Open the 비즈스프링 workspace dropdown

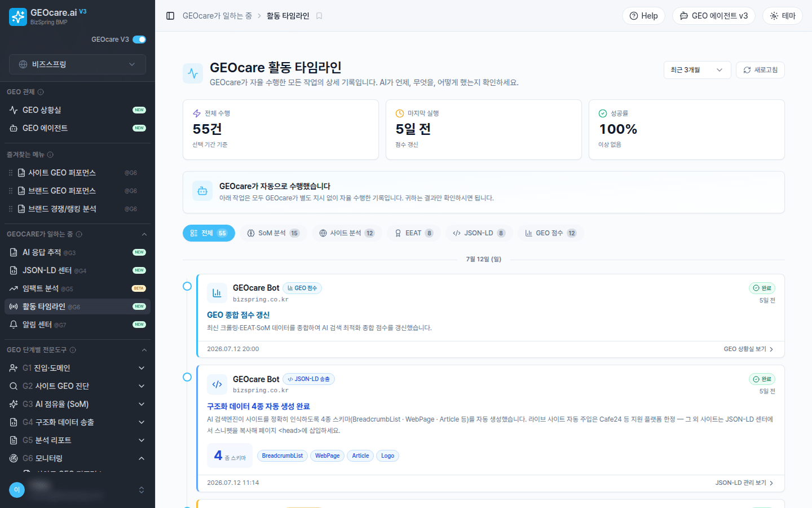pyautogui.click(x=77, y=64)
